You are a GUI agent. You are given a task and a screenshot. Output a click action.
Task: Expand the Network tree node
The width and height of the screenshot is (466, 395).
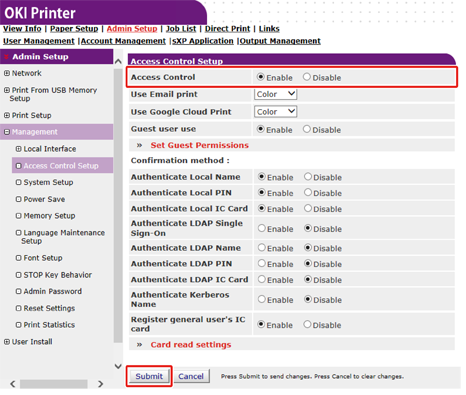tap(7, 73)
